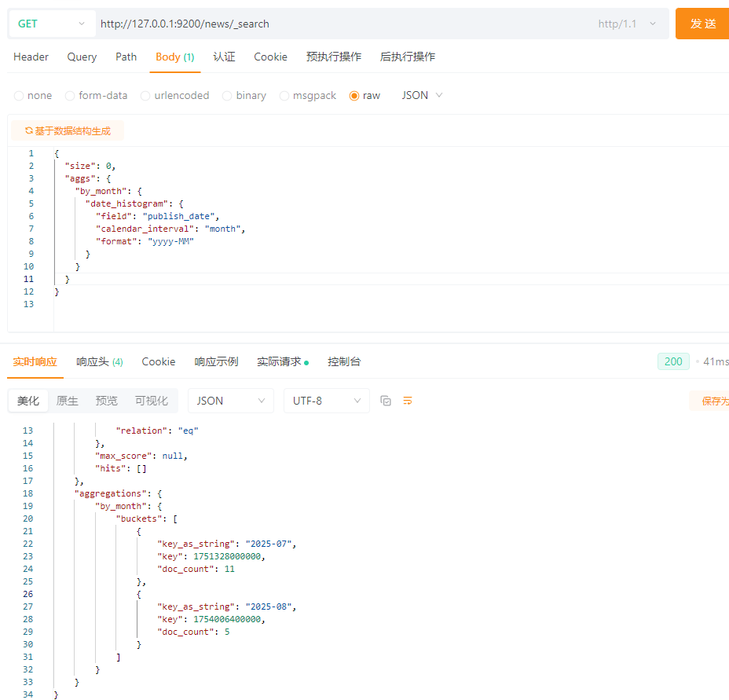Switch to the Path tab
This screenshot has height=700, width=729.
point(126,57)
